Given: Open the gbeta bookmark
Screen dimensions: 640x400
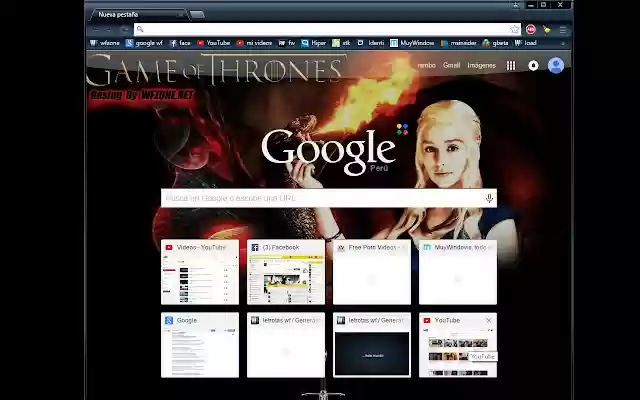Looking at the screenshot, I should coord(495,43).
